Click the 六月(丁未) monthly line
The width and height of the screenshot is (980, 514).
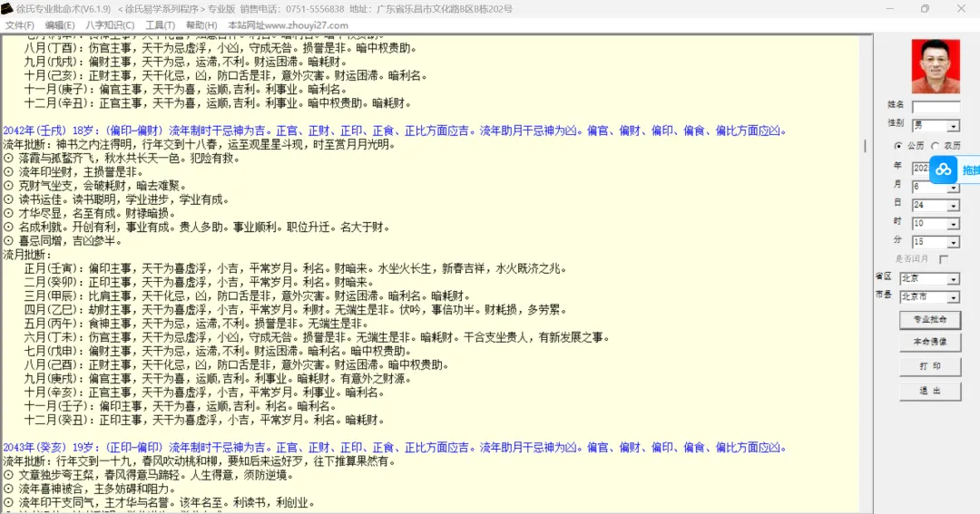click(x=318, y=337)
